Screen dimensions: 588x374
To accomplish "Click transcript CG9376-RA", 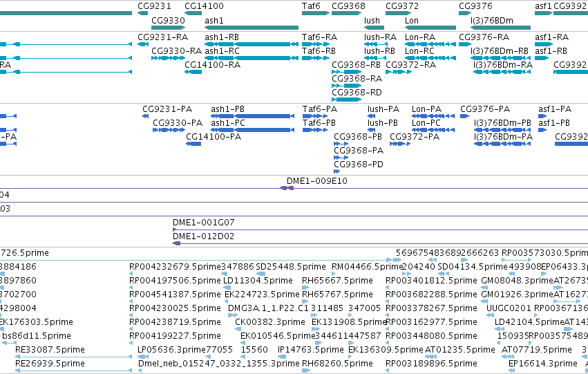I will (465, 44).
